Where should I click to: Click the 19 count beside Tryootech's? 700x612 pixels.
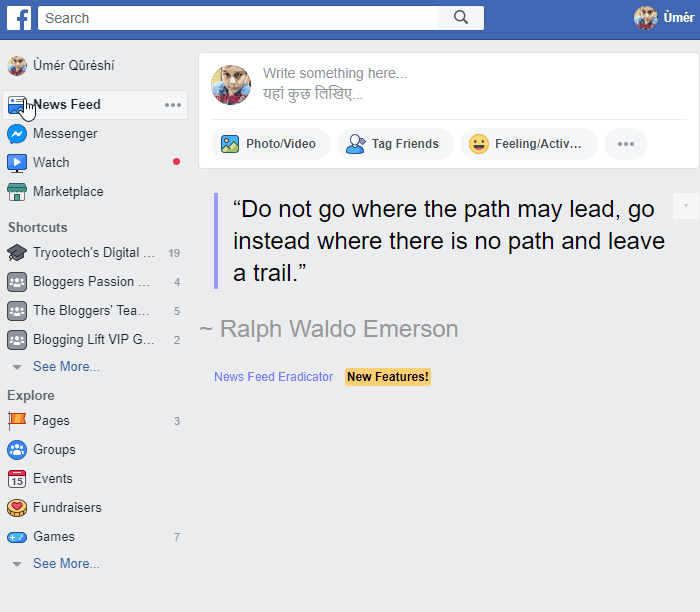point(174,253)
